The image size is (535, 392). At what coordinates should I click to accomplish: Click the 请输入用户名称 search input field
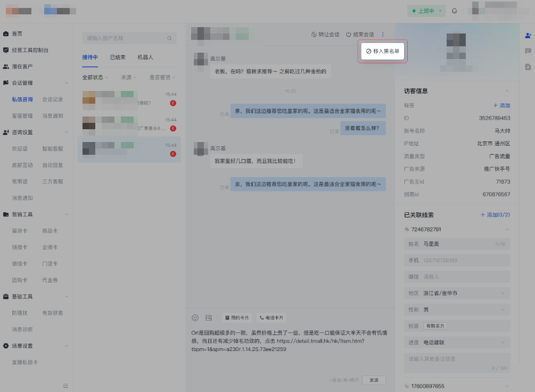coord(122,38)
